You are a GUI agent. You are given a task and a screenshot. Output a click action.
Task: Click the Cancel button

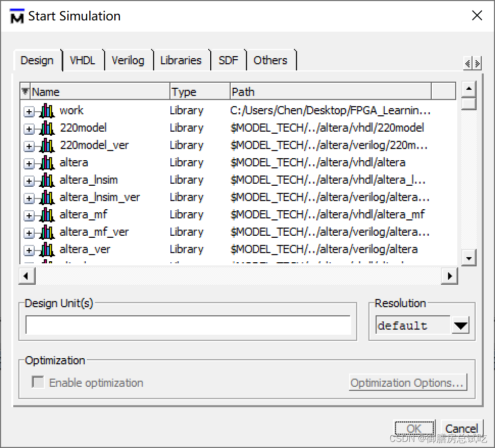click(461, 429)
